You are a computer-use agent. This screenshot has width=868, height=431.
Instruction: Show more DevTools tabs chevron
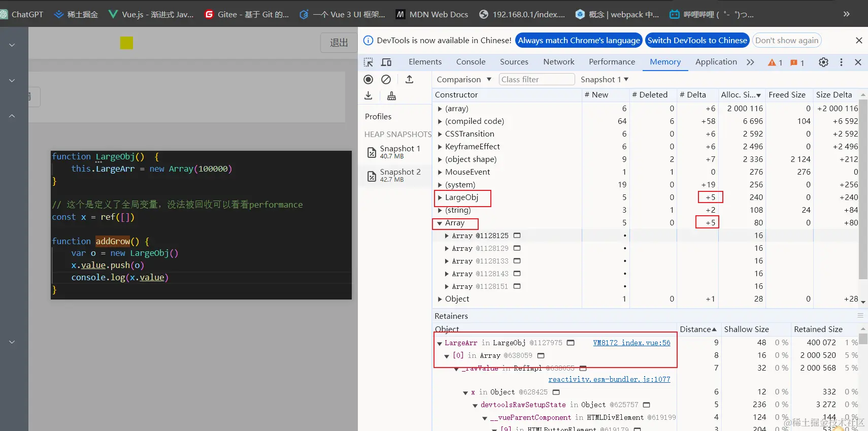750,62
